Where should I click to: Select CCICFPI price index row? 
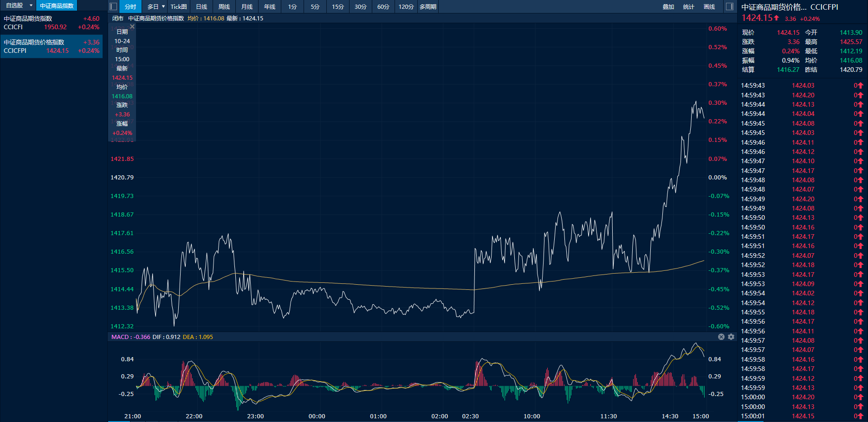click(51, 46)
